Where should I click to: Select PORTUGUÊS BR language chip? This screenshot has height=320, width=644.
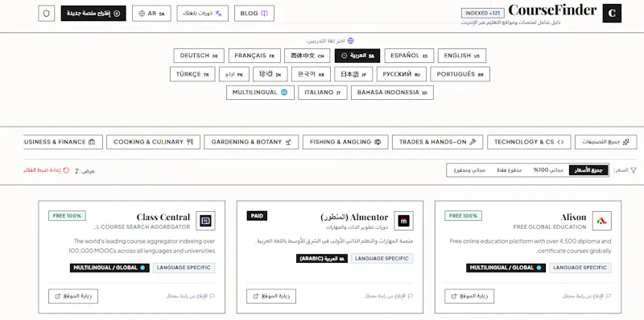(460, 74)
